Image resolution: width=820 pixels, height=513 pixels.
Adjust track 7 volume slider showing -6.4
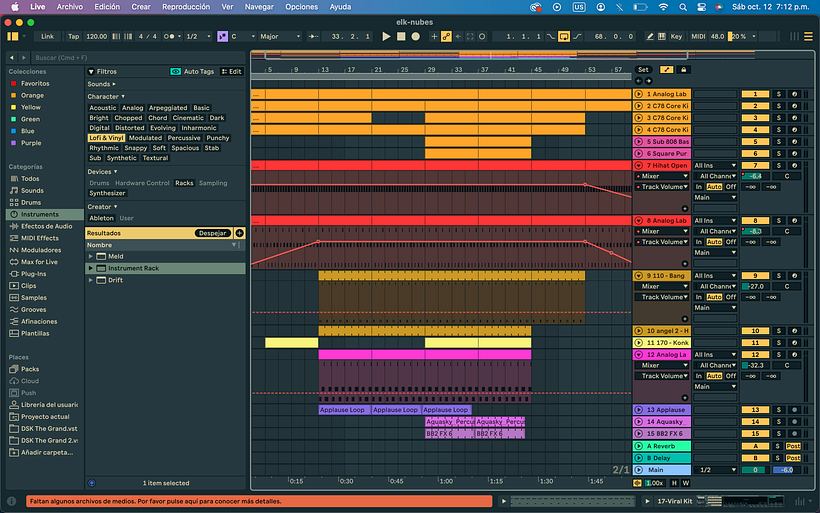pyautogui.click(x=754, y=176)
